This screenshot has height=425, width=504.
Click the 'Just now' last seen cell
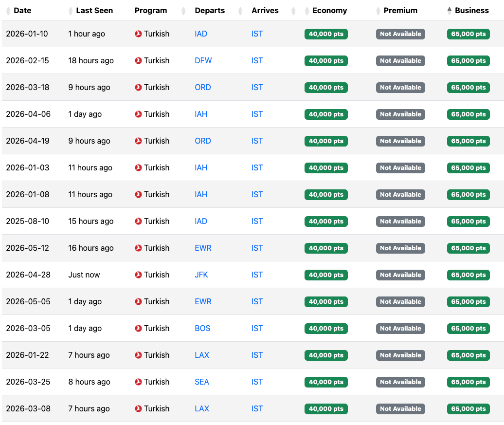84,275
